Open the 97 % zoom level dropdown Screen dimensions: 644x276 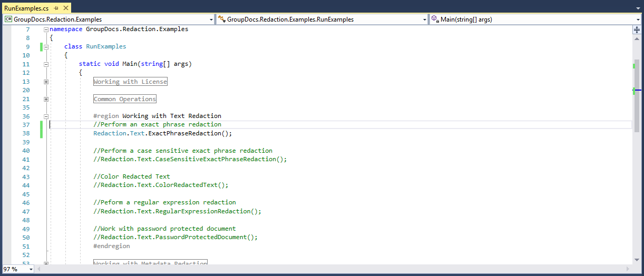pyautogui.click(x=31, y=269)
